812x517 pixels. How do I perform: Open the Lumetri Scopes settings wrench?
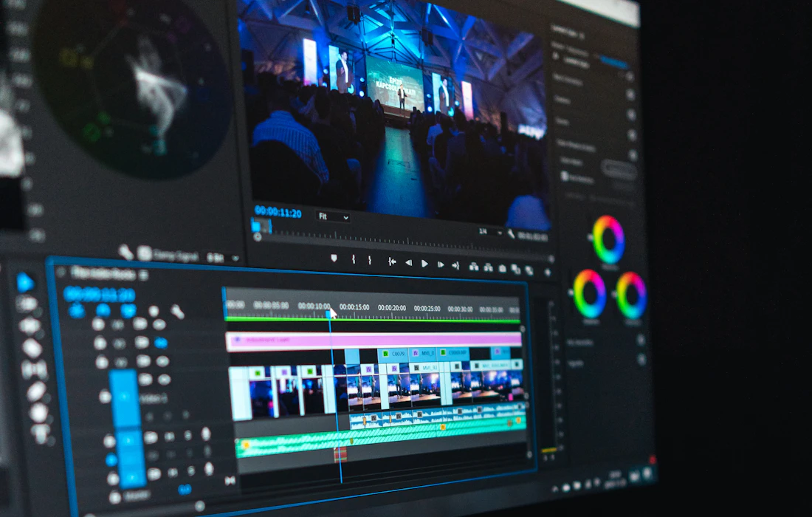pos(125,253)
